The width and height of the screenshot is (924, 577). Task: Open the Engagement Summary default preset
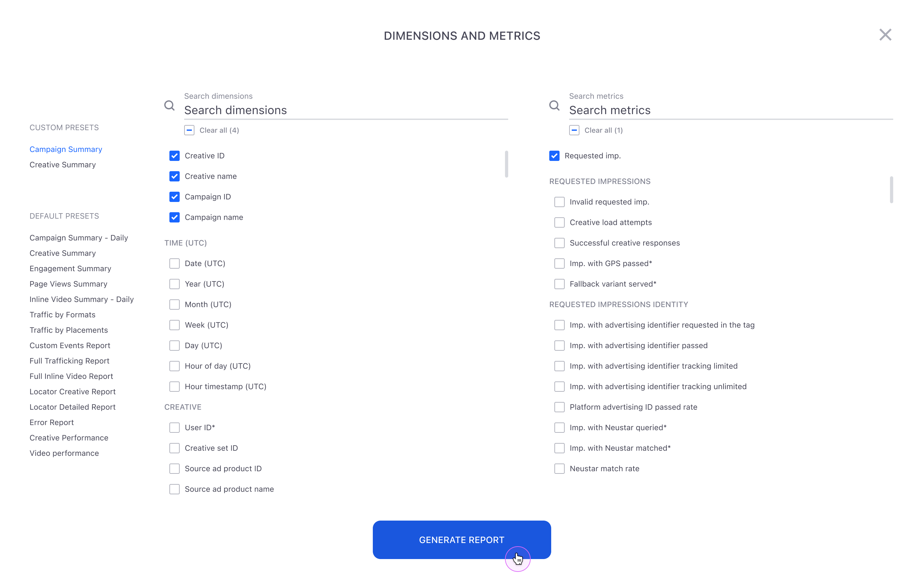(70, 269)
